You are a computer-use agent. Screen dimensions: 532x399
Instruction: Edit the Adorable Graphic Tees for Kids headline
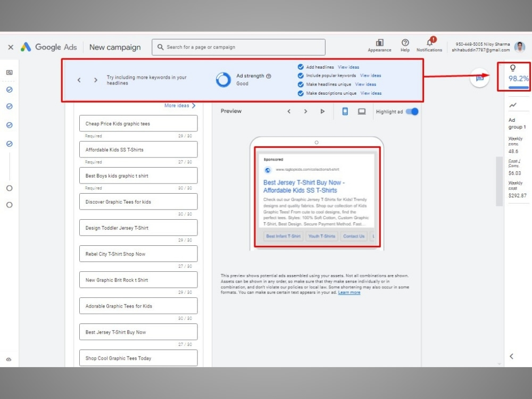[x=138, y=306]
